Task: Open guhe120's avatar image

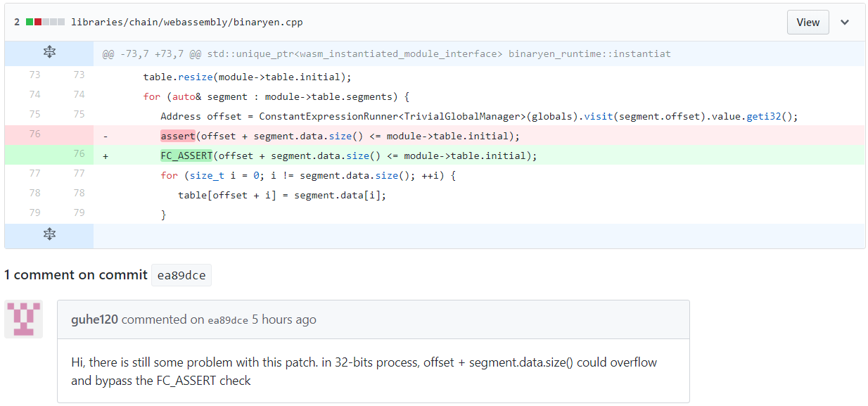Action: [x=23, y=319]
